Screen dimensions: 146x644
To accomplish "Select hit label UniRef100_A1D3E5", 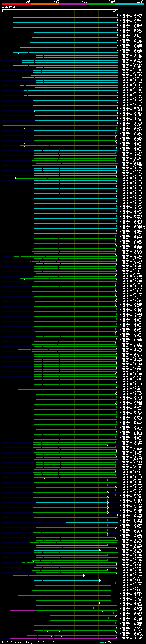I will pyautogui.click(x=131, y=153).
